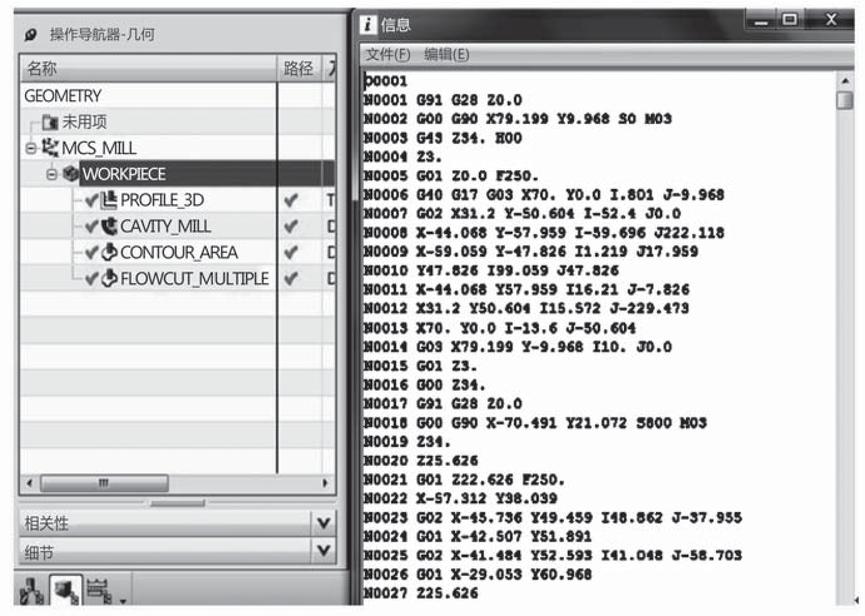
Task: Click the line starting with N0026
Action: click(x=478, y=575)
